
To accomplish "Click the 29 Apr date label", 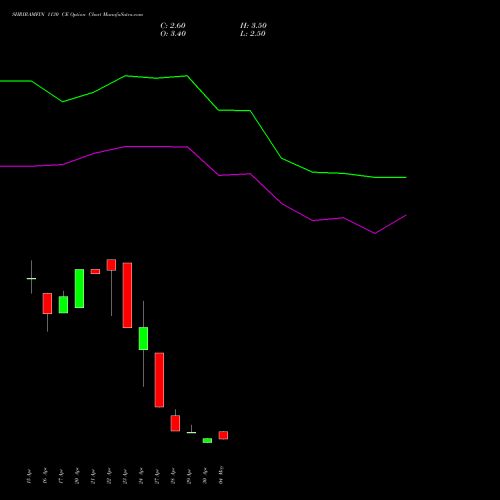I will 189,476.
